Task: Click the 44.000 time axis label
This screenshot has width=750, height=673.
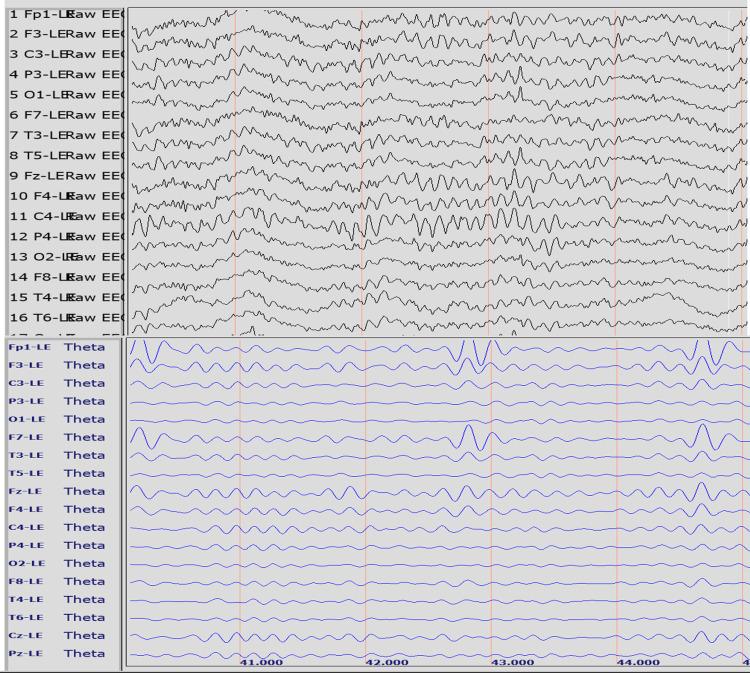Action: (x=638, y=661)
